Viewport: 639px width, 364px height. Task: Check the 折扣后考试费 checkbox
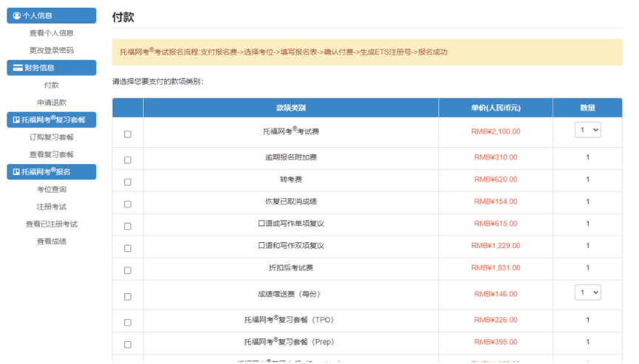click(128, 270)
